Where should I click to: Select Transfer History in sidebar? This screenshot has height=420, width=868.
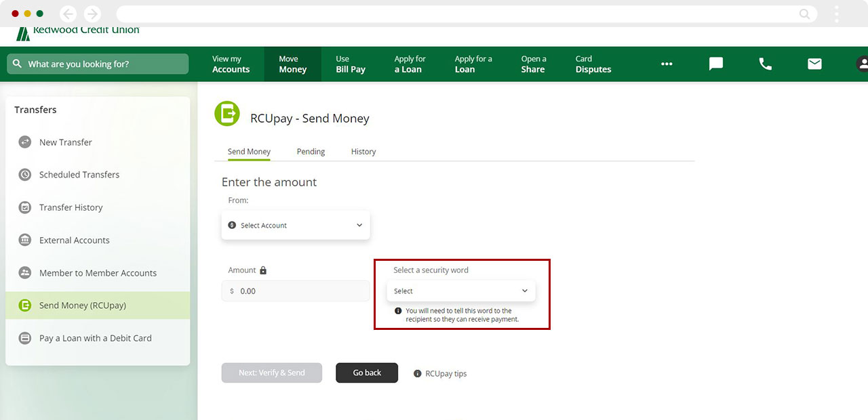click(98, 207)
